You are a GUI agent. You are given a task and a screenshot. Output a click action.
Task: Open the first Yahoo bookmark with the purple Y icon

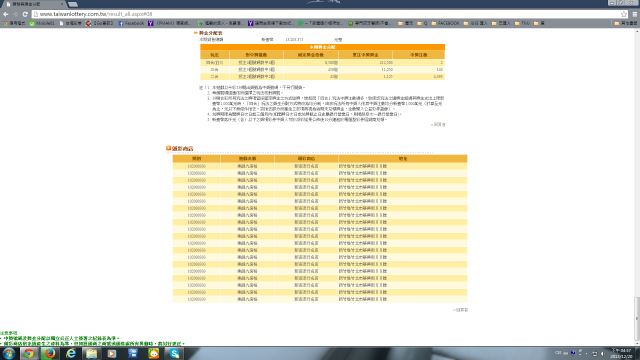pos(169,23)
